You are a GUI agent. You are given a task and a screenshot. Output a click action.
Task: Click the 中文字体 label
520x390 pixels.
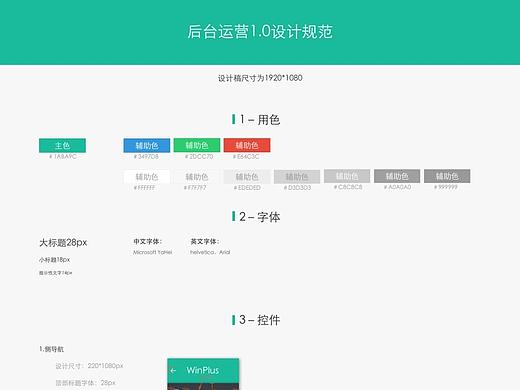148,241
